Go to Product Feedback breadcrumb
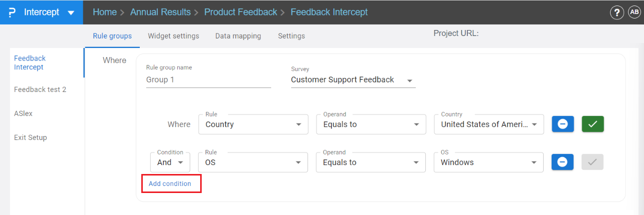The height and width of the screenshot is (215, 644). (241, 12)
